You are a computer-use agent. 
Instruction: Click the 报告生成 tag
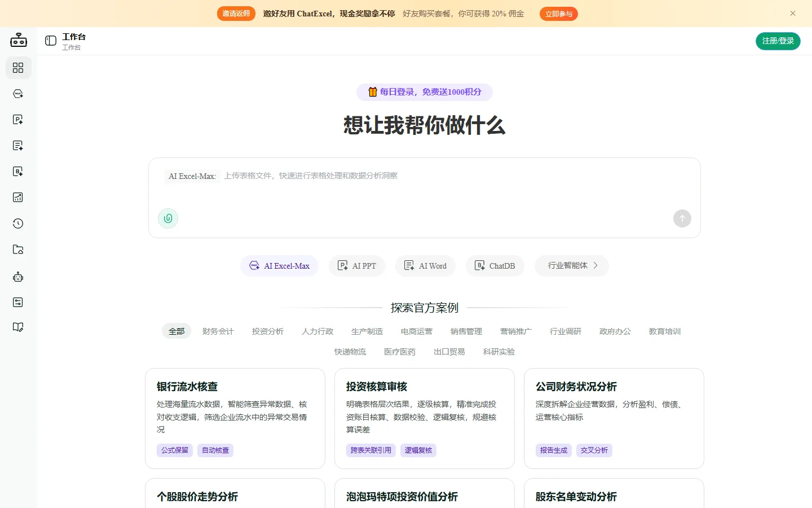[x=554, y=450]
